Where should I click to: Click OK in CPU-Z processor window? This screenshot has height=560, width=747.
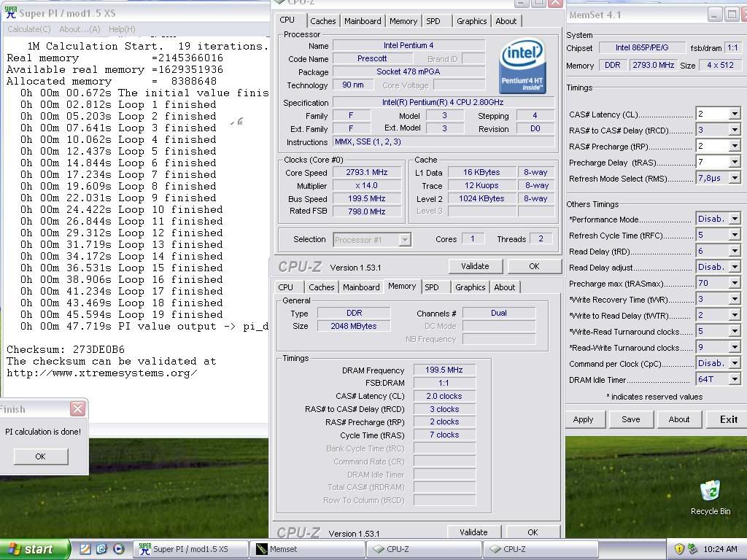(534, 266)
